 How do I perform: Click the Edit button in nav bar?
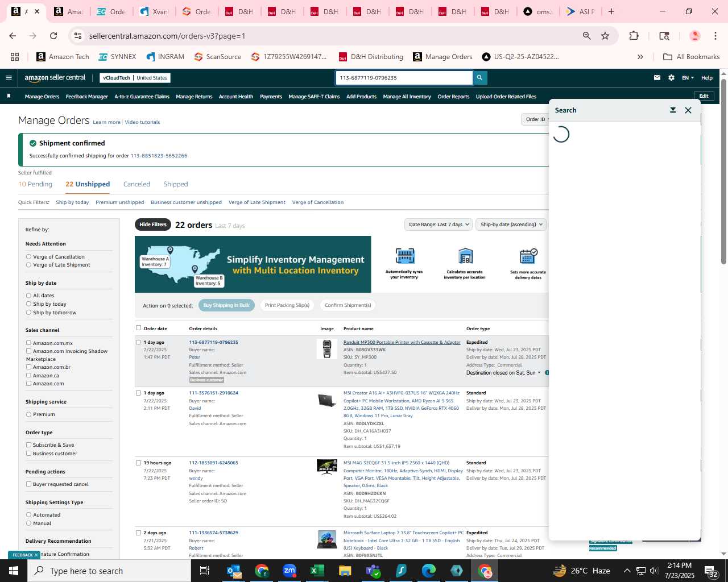coord(704,96)
